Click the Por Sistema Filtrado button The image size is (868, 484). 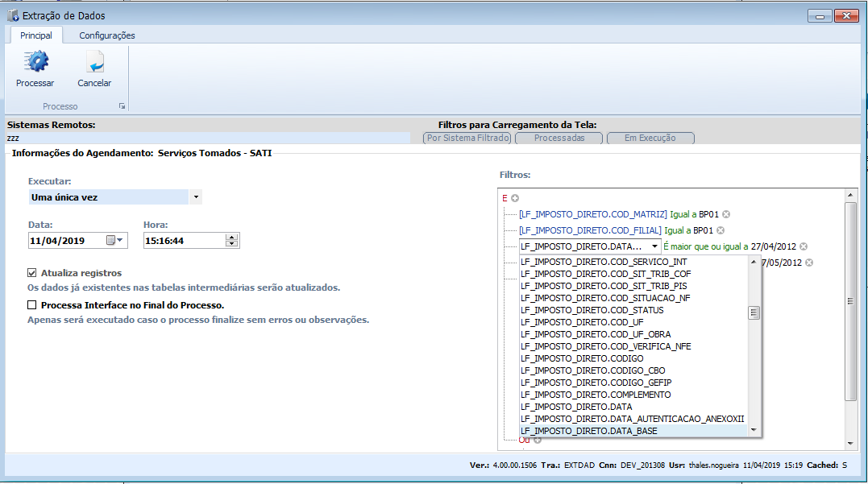(467, 138)
